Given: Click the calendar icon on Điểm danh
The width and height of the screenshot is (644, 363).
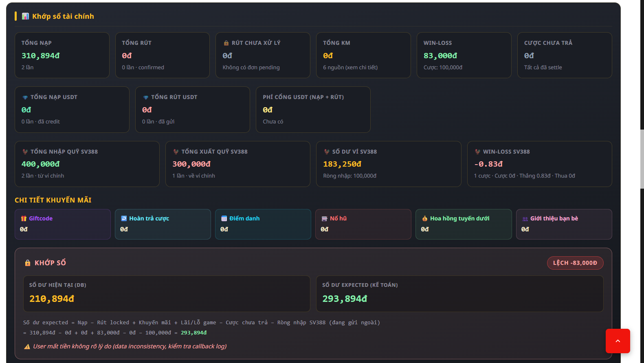Looking at the screenshot, I should (224, 218).
